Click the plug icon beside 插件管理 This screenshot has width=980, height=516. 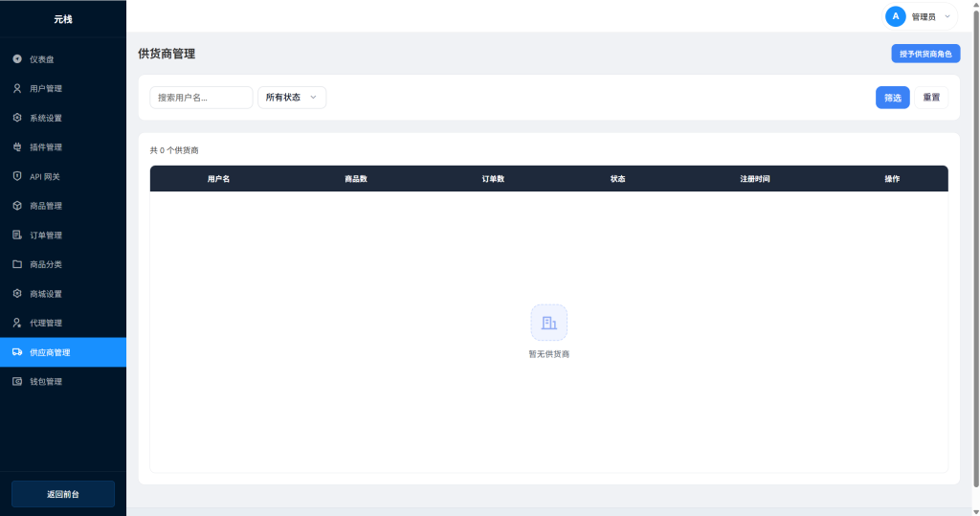coord(17,147)
